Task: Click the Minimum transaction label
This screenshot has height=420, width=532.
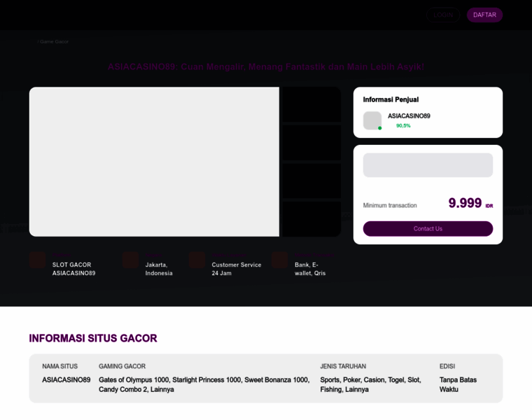Action: pyautogui.click(x=390, y=205)
